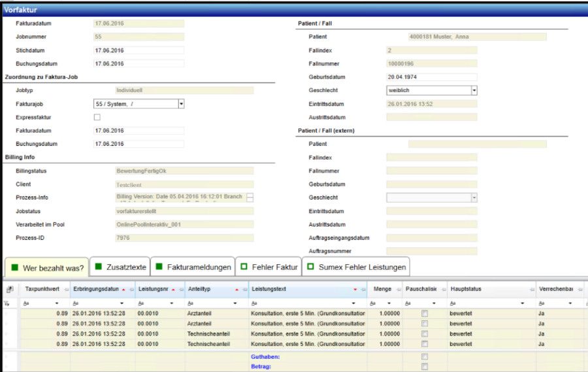Click the pin icon in Anteiltyp header
Viewport: 588px width, 372px height.
pos(244,289)
